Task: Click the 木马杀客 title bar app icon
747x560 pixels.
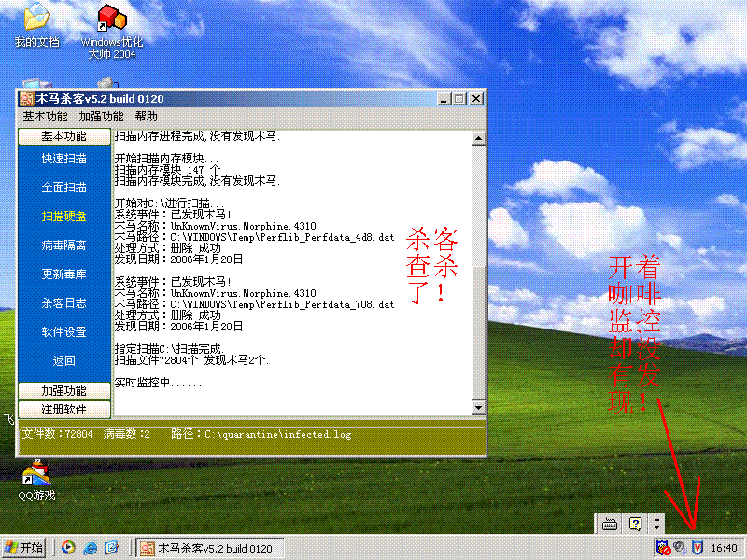Action: click(x=27, y=99)
